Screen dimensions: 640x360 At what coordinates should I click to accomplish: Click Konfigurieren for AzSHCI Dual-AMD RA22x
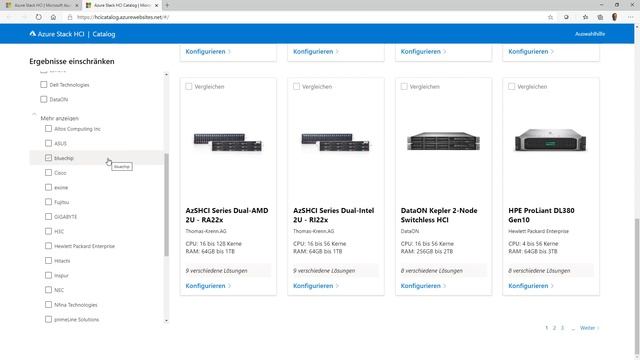click(208, 286)
